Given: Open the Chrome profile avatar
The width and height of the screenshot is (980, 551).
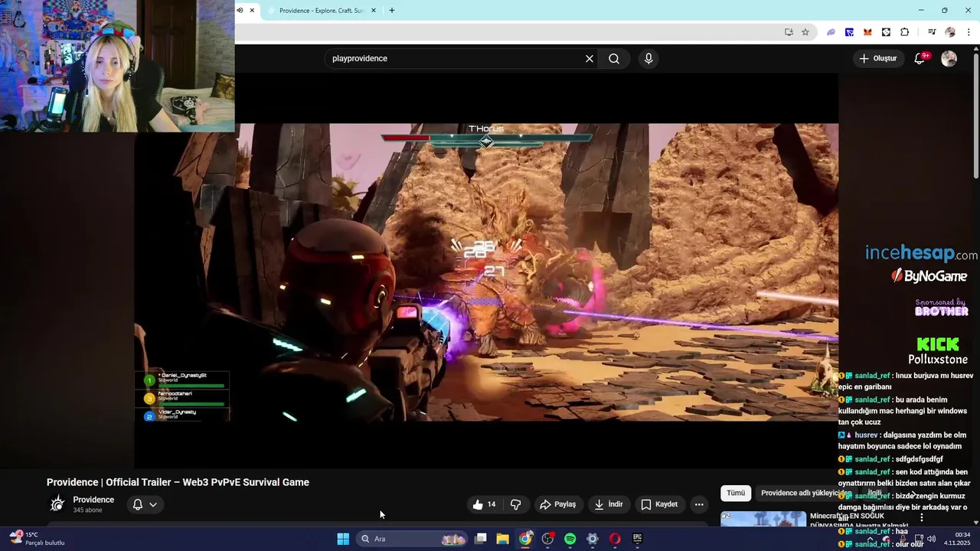Looking at the screenshot, I should [x=950, y=32].
